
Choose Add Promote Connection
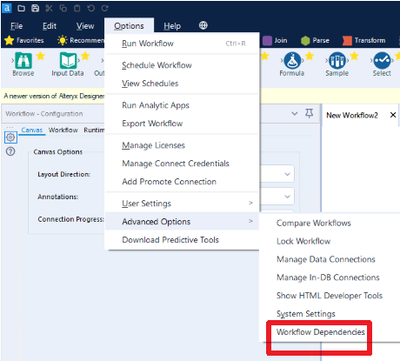182,182
